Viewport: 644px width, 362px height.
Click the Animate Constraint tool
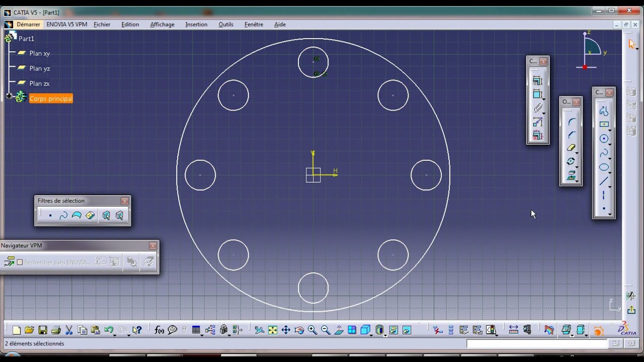(x=537, y=121)
